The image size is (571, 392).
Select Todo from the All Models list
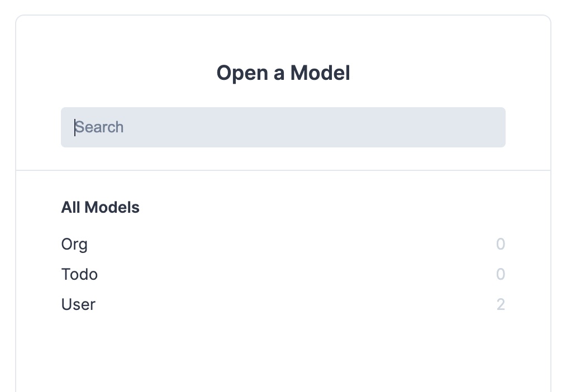tap(79, 275)
